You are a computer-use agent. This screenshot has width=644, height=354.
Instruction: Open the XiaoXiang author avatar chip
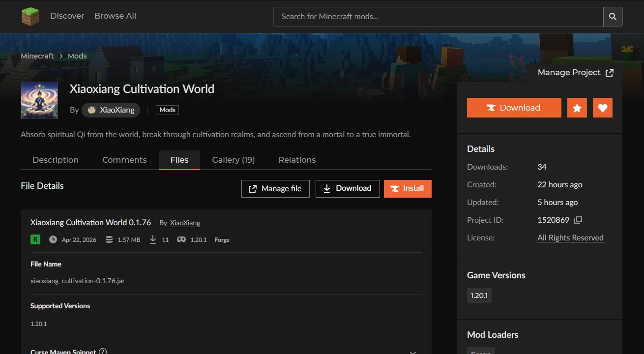[x=111, y=110]
